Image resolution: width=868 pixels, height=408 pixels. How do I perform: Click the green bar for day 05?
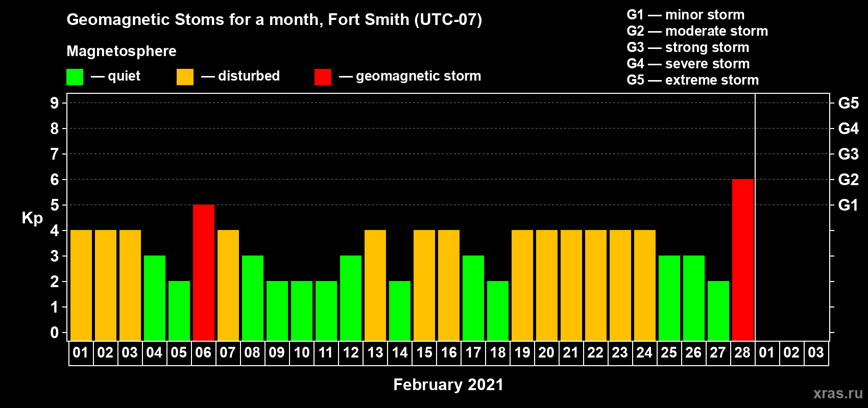pyautogui.click(x=179, y=311)
